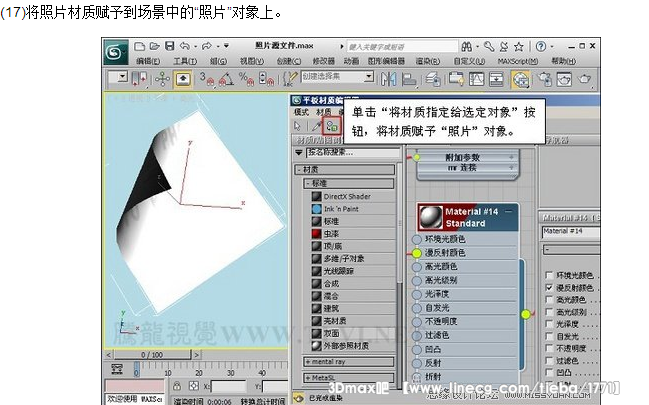
Task: Click the Mirror tool icon
Action: [388, 79]
